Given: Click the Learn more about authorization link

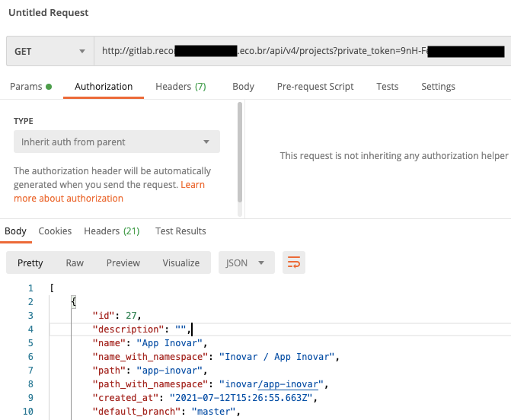Looking at the screenshot, I should [109, 192].
